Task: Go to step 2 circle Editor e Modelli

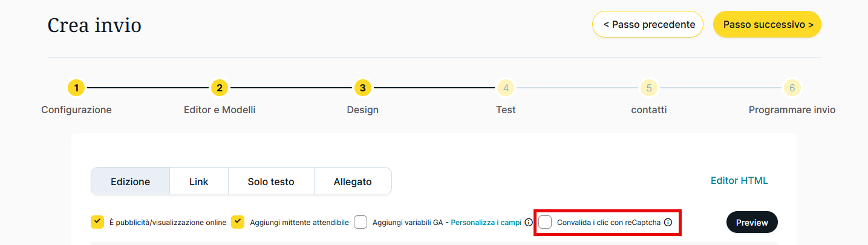Action: [220, 88]
